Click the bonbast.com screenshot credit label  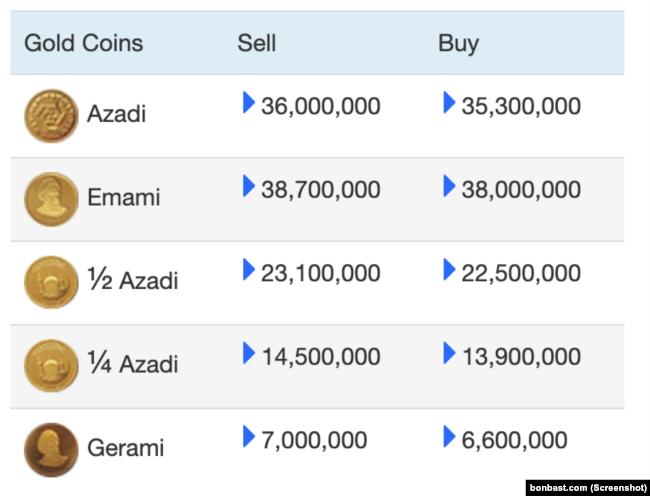coord(588,488)
